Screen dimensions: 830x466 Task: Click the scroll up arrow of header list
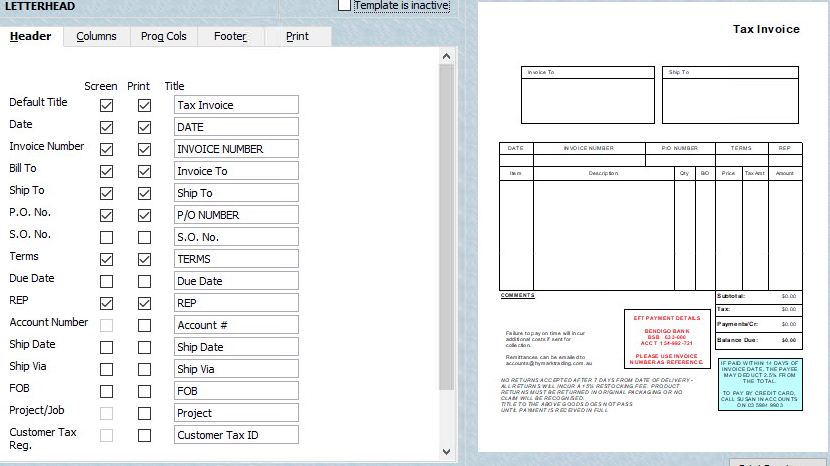(x=446, y=56)
